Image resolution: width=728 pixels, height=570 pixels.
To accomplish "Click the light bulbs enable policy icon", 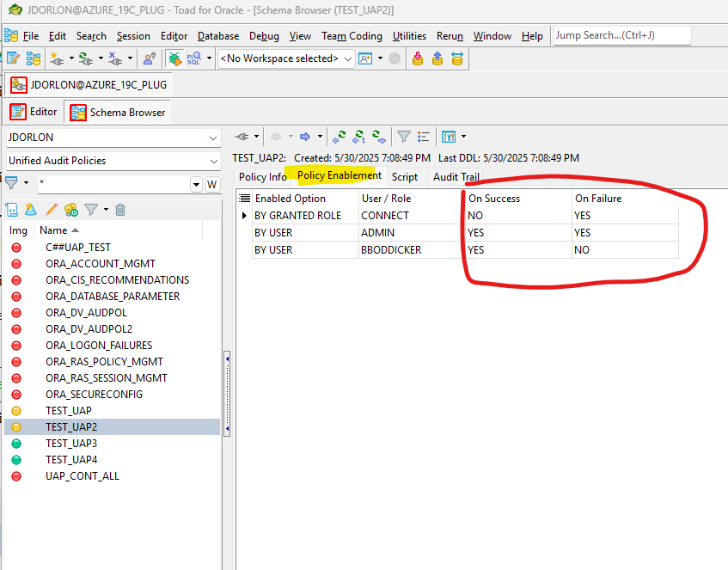I will 71,210.
